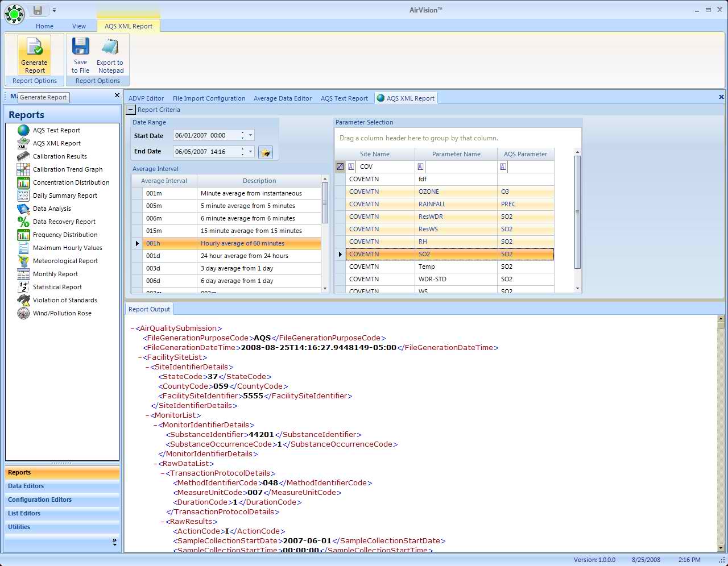This screenshot has height=566, width=728.
Task: Collapse the Report Criteria section
Action: (131, 110)
